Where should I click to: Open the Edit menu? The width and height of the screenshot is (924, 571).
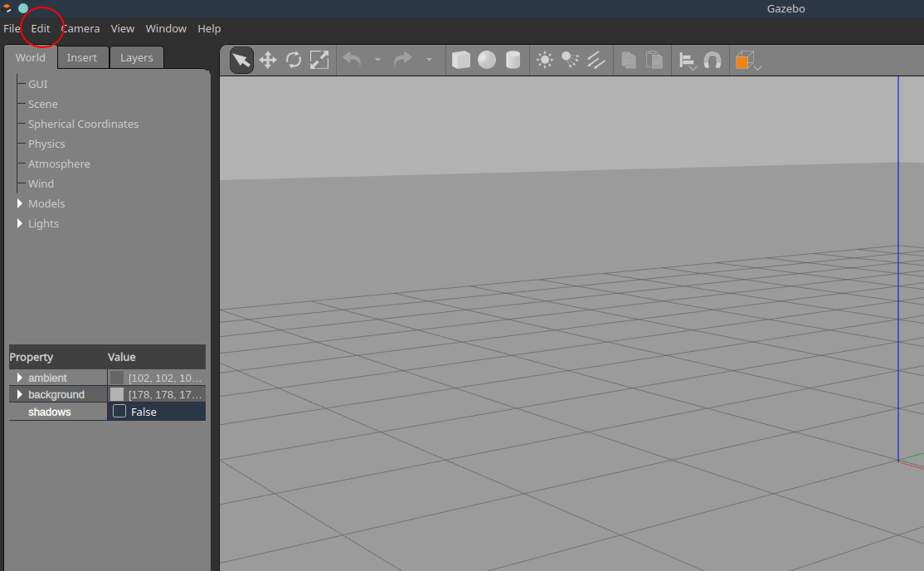click(x=41, y=28)
